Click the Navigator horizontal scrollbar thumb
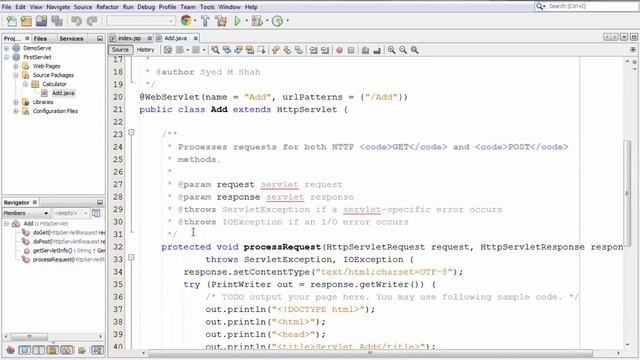Image resolution: width=640 pixels, height=360 pixels. 29,337
